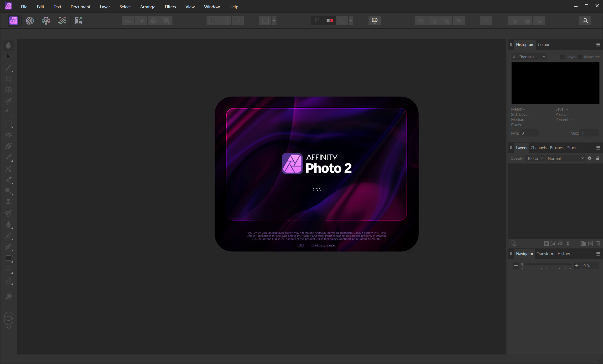Toggle the layer lock icon
Viewport: 603px width, 364px height.
tap(597, 158)
